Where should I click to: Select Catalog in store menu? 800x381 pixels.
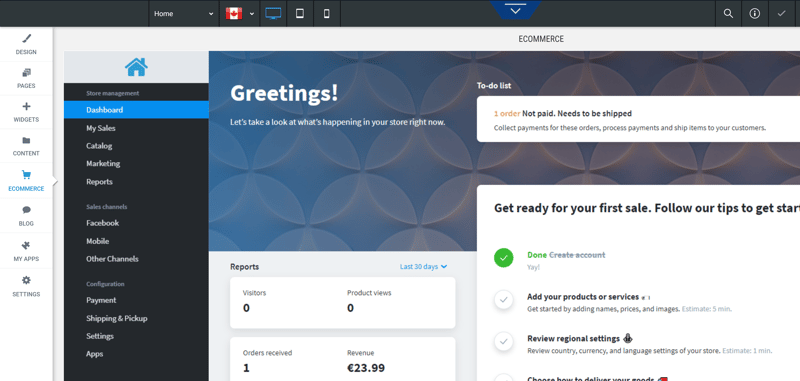99,146
